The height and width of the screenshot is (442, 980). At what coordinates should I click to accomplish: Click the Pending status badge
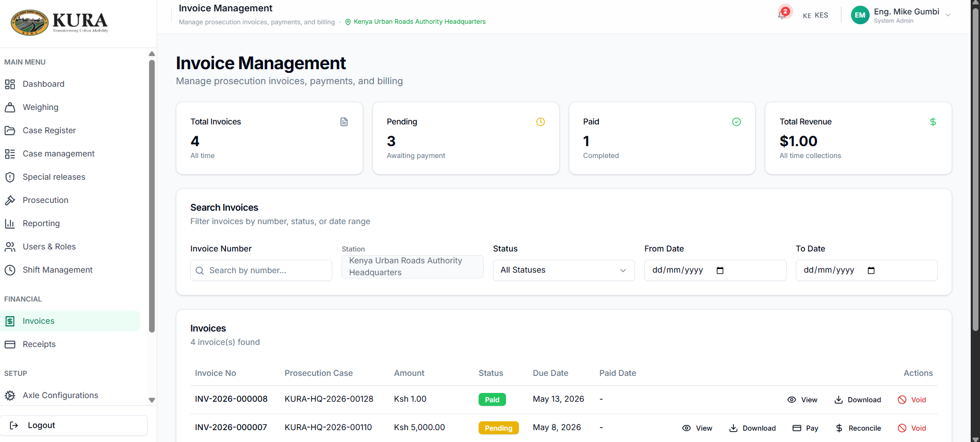pyautogui.click(x=499, y=428)
